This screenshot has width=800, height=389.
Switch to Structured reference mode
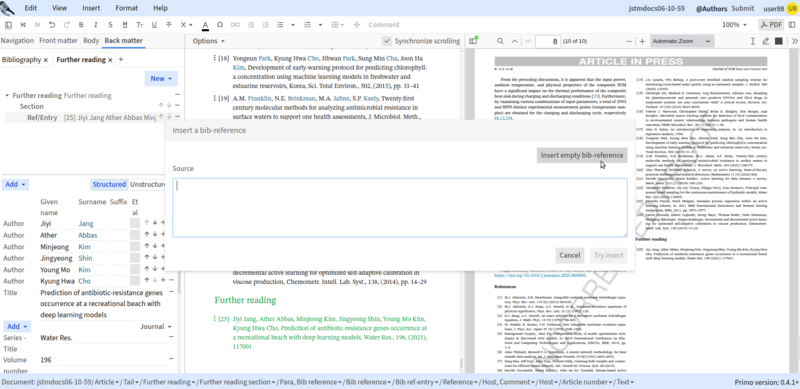click(x=109, y=184)
